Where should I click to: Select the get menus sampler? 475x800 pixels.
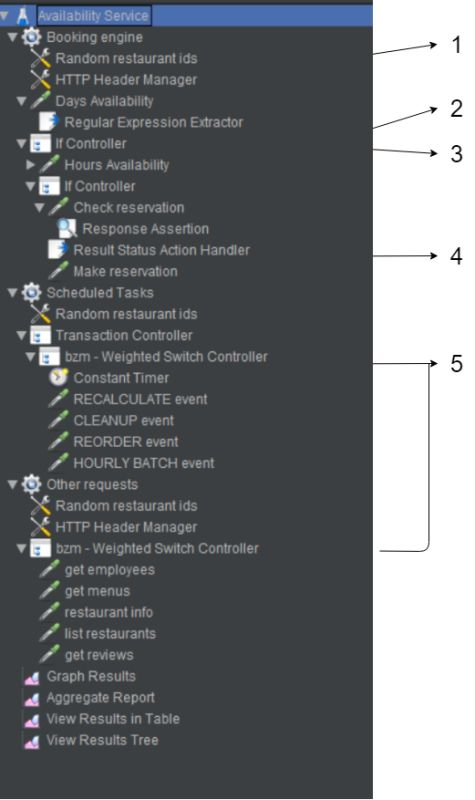97,591
